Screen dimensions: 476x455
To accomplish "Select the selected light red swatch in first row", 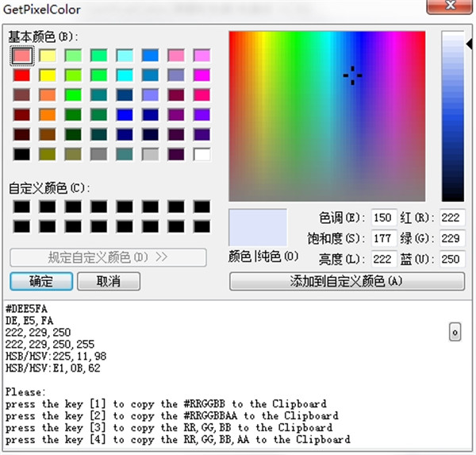I will (x=21, y=56).
